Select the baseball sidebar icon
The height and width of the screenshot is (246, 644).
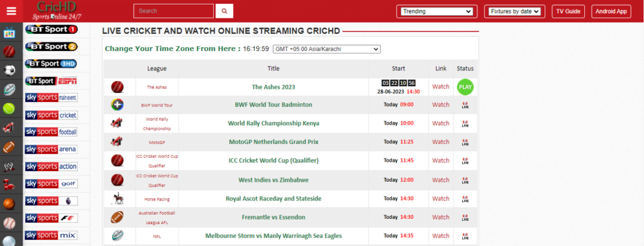[9, 223]
